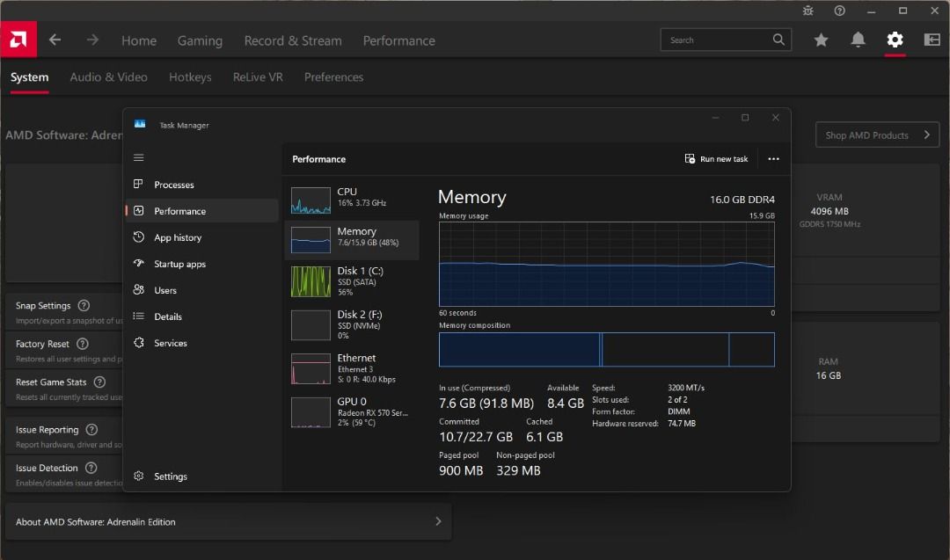Viewport: 950px width, 560px height.
Task: Toggle the AMD sidebar panel icon
Action: coord(932,40)
